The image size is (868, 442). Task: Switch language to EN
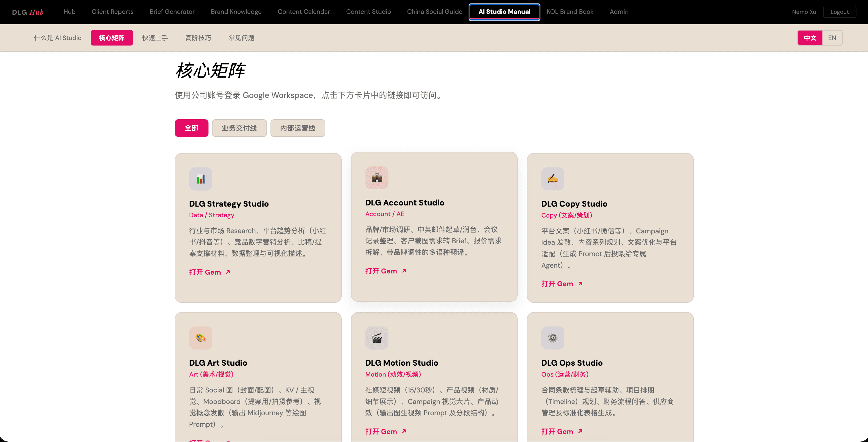832,38
